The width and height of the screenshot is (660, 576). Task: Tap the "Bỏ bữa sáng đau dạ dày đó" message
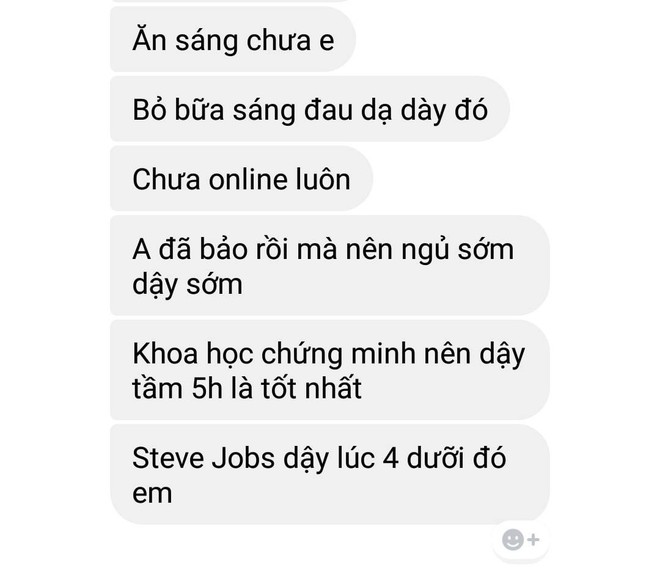310,109
